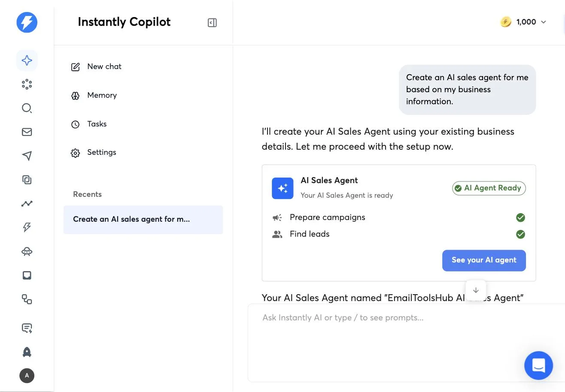Open the support chat bubble widget
565x392 pixels.
538,365
